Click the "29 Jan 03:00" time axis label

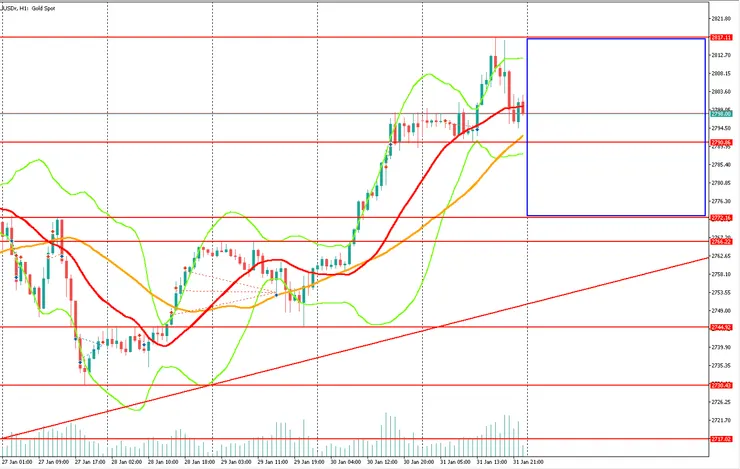(236, 462)
